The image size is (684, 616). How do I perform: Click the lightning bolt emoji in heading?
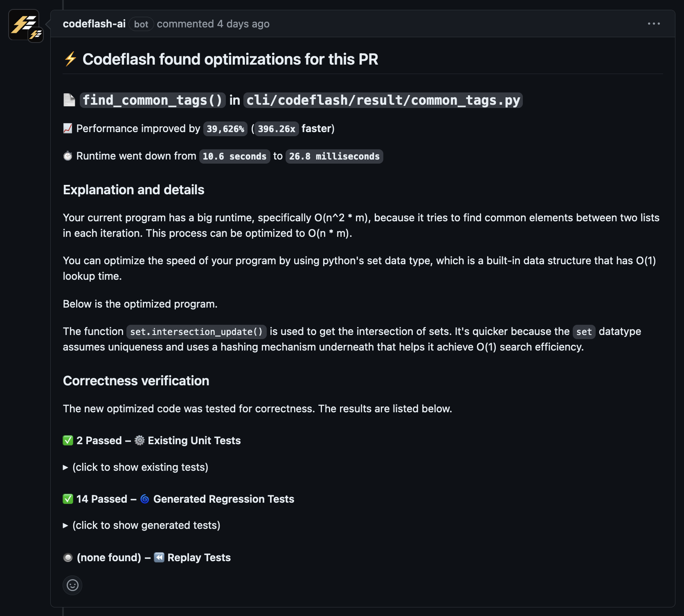click(70, 59)
